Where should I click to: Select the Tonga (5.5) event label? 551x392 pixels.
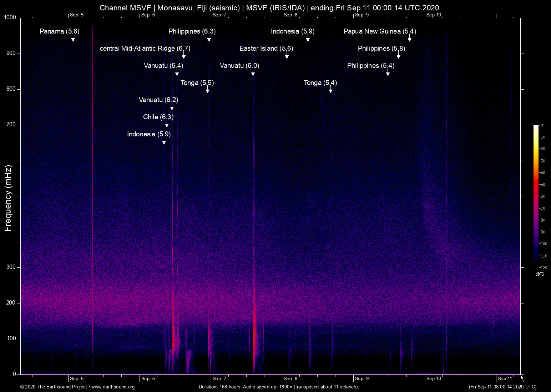[x=197, y=82]
